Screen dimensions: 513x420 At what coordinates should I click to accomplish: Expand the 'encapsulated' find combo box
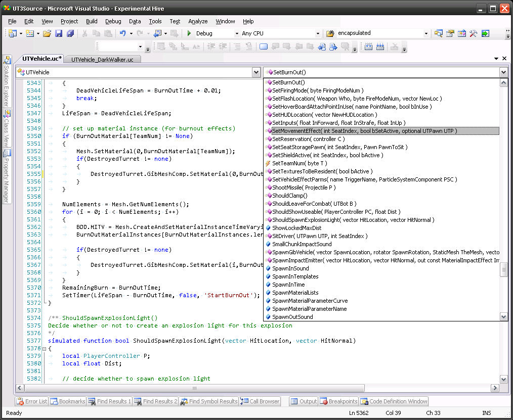click(425, 33)
